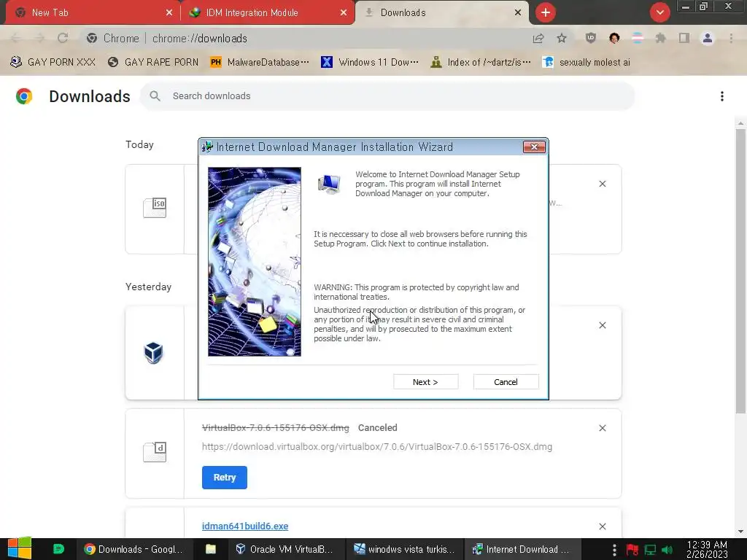Open the idman641build6.exe download link
The image size is (747, 560).
point(245,526)
